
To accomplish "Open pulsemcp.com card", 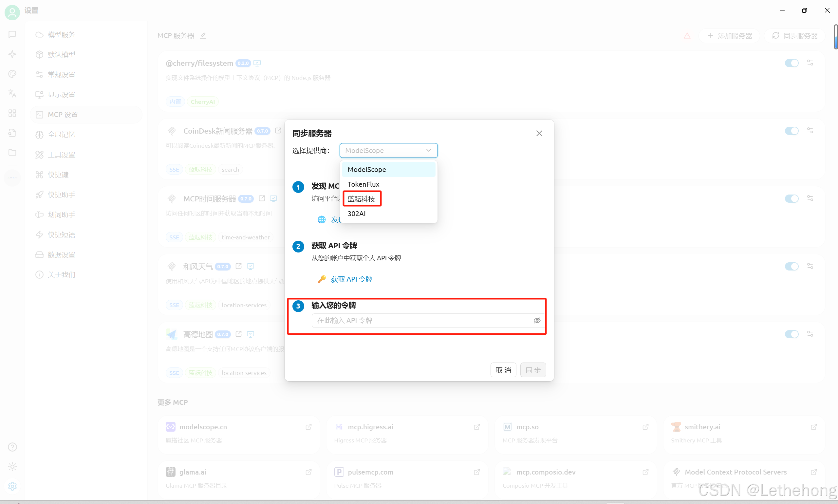I will click(x=407, y=479).
